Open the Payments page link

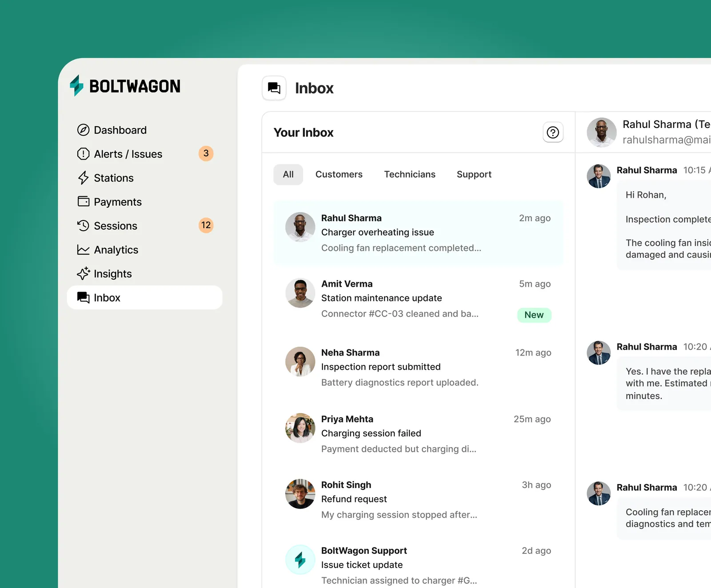144,202
